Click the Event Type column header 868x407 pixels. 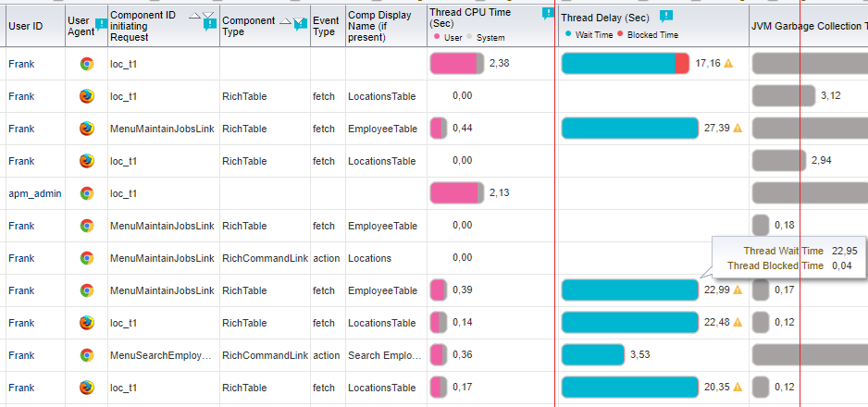click(328, 26)
